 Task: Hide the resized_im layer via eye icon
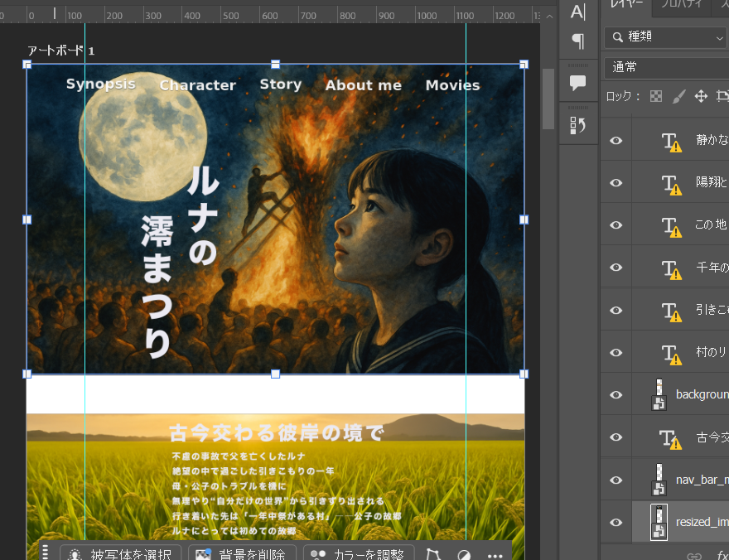coord(616,522)
